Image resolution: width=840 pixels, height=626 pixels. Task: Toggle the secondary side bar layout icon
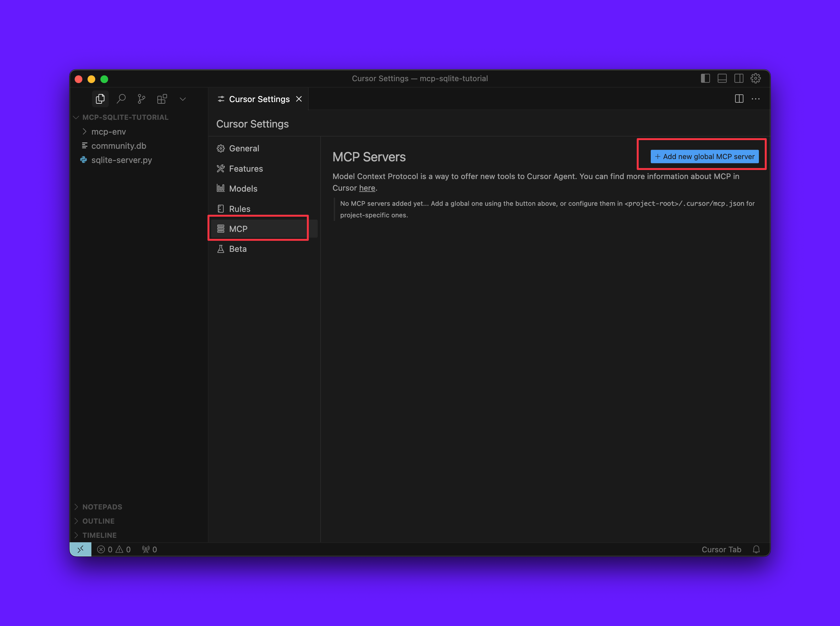(x=739, y=79)
